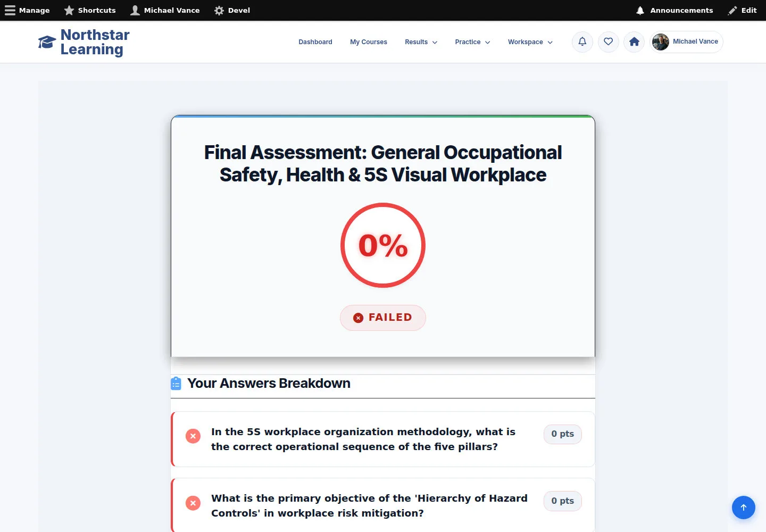This screenshot has height=532, width=766.
Task: Expand the Workspace dropdown menu
Action: coord(530,42)
